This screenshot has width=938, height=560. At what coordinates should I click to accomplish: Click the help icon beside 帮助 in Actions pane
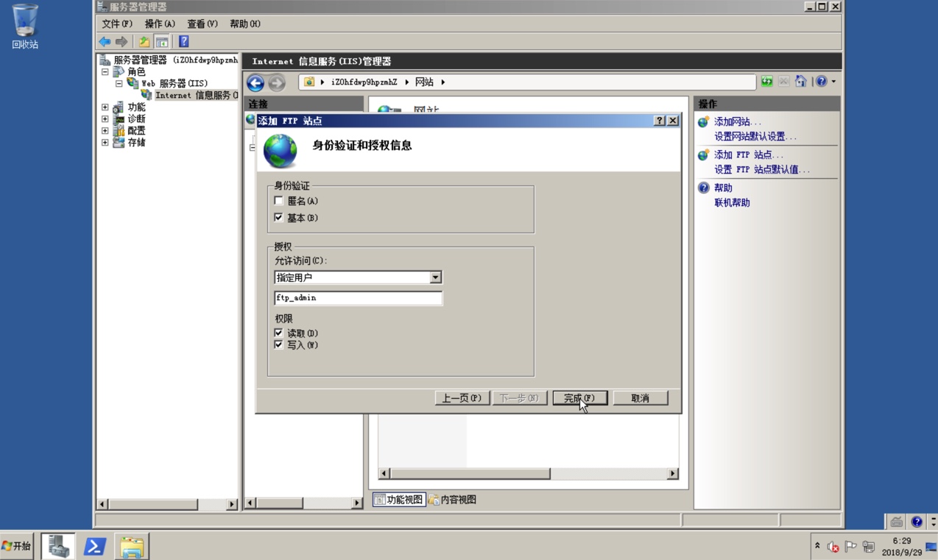[704, 188]
